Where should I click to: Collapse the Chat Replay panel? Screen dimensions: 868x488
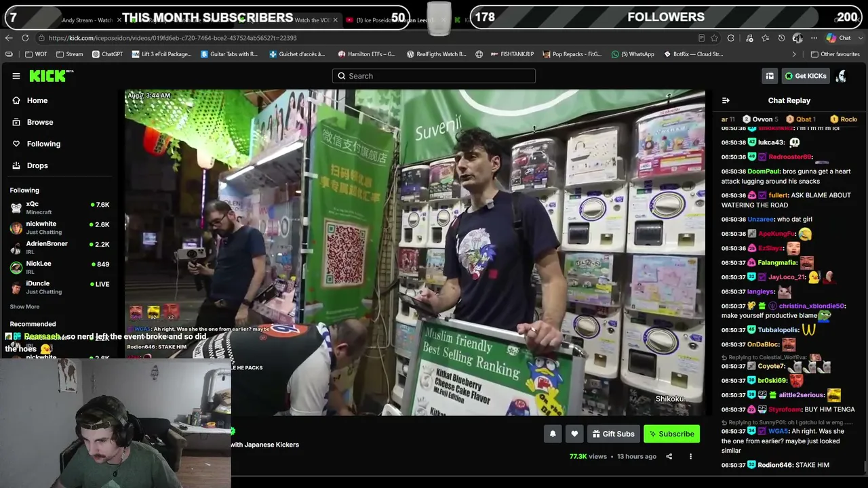click(726, 100)
